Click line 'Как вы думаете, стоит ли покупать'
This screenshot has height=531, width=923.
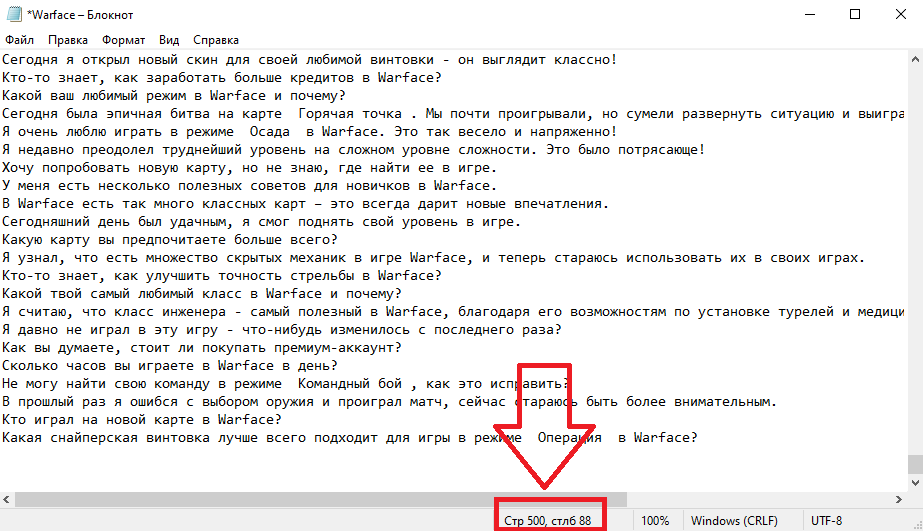(201, 348)
